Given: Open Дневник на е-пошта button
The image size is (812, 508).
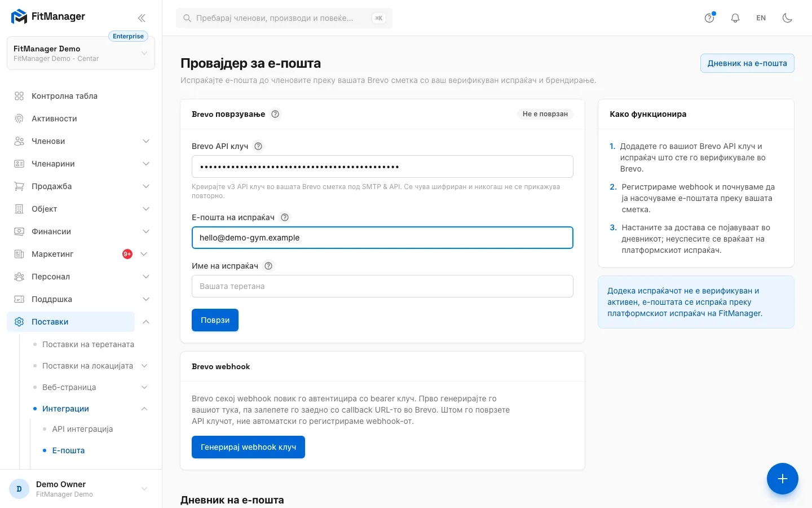Looking at the screenshot, I should point(747,63).
